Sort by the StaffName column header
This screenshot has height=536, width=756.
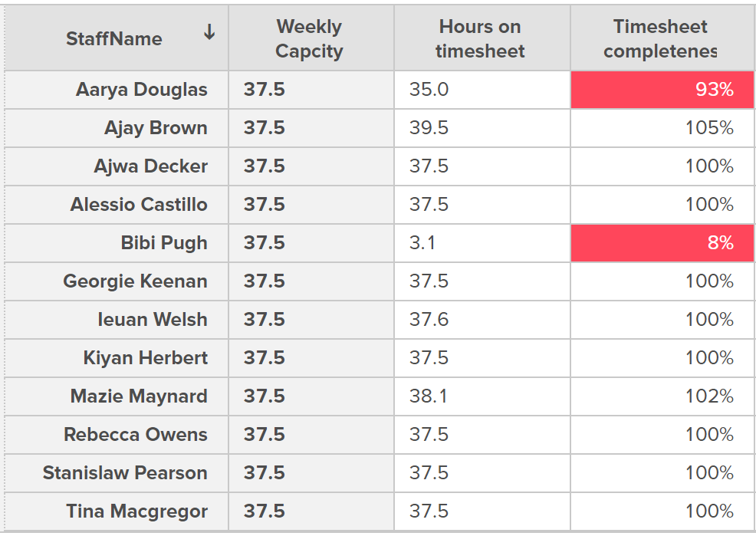[x=117, y=38]
